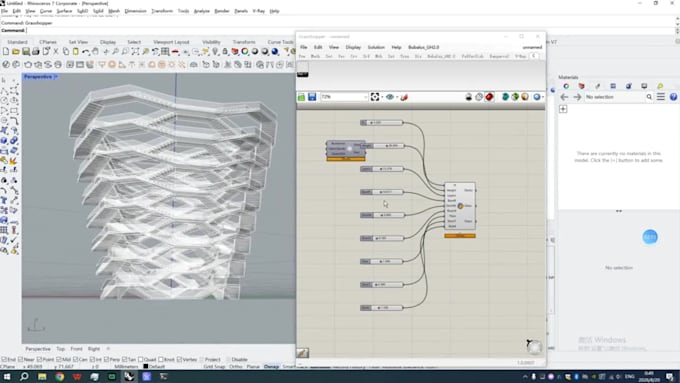Open Grasshopper's Display menu
The height and width of the screenshot is (383, 680).
tap(353, 47)
